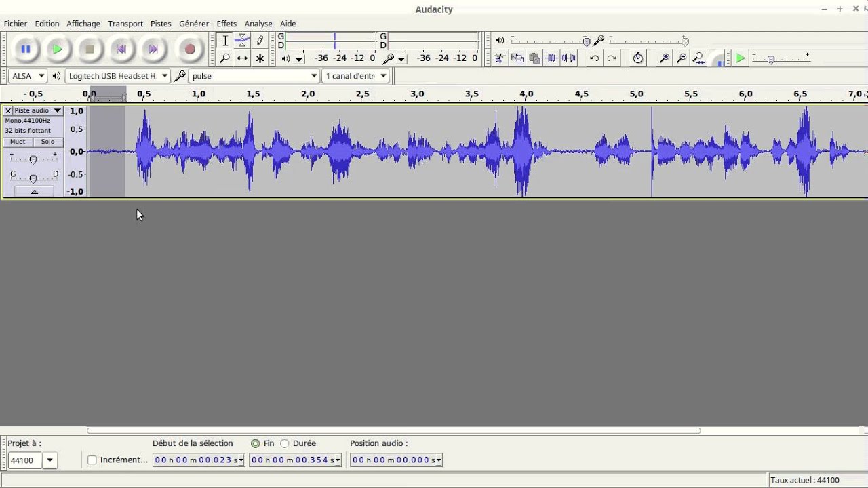The height and width of the screenshot is (488, 868).
Task: Skip to start of the track
Action: (x=121, y=49)
